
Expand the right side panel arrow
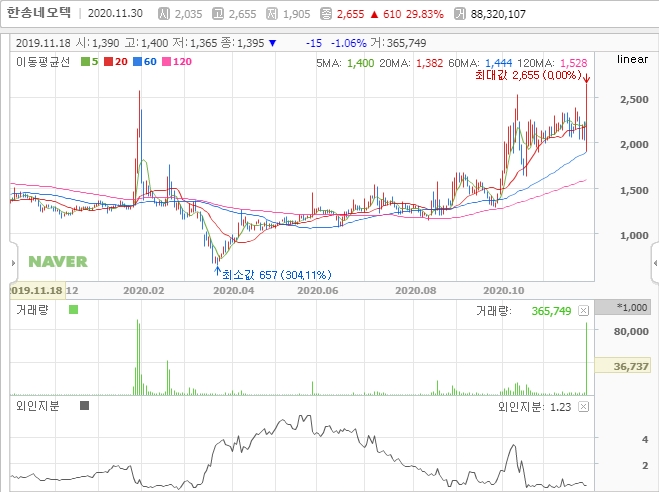[x=655, y=263]
